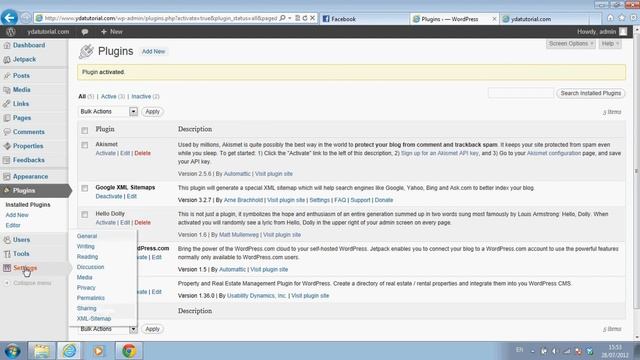640x360 pixels.
Task: Click the stop loading X icon in address bar
Action: [312, 18]
